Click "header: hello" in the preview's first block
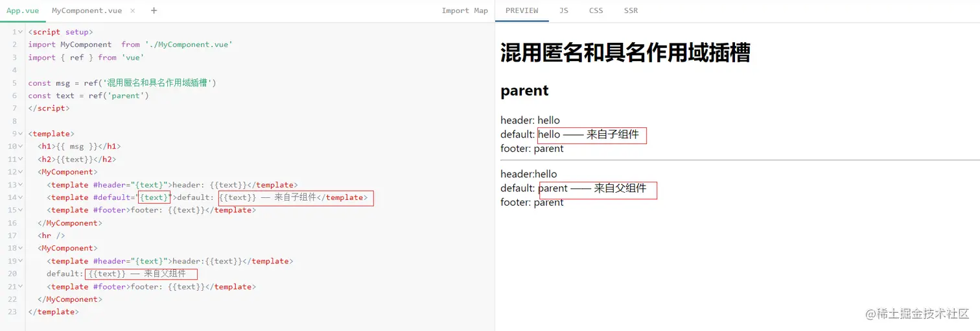Screen dimensions: 980x331 pyautogui.click(x=530, y=120)
